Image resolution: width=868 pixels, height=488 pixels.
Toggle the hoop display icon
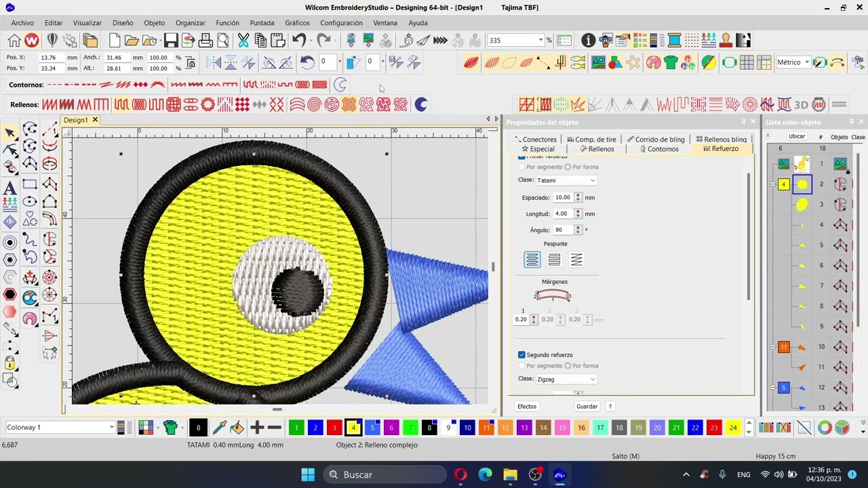pyautogui.click(x=730, y=63)
